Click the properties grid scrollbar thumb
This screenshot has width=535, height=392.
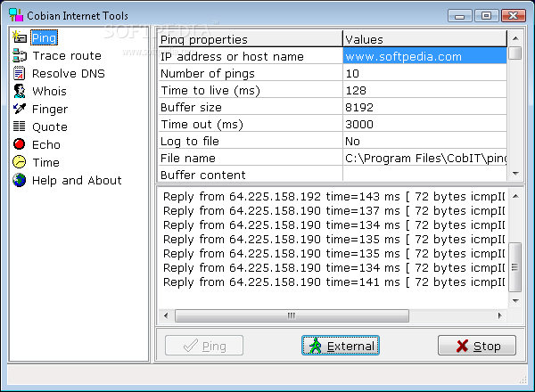tap(515, 53)
